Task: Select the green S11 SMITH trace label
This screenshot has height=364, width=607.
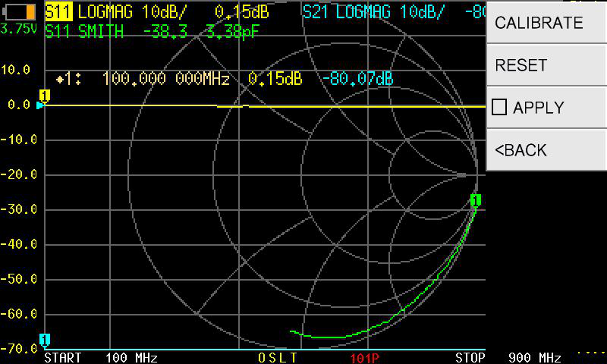Action: 83,30
